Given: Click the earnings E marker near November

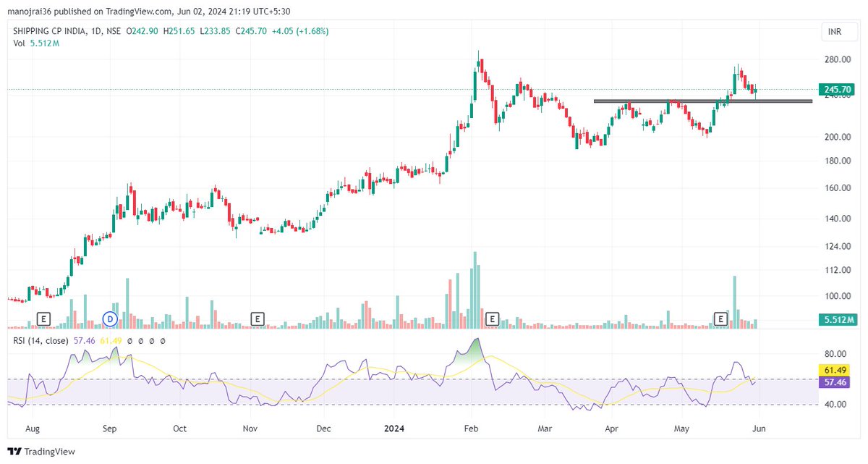Looking at the screenshot, I should pos(256,319).
